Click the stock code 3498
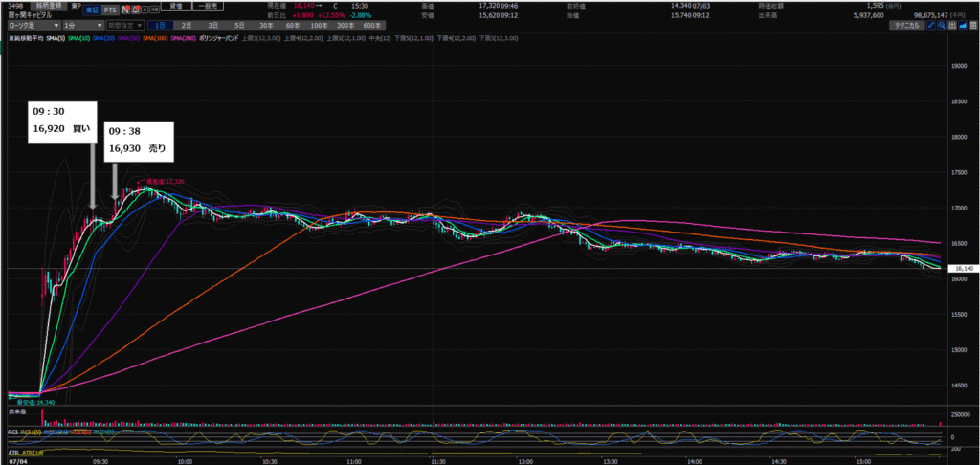Viewport: 980px width, 465px height. point(14,6)
